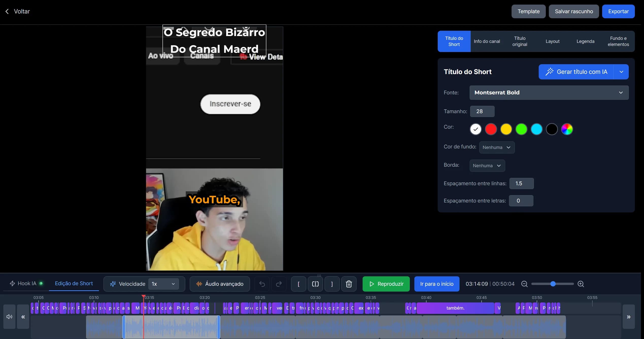This screenshot has width=644, height=339.
Task: Select the red title color swatch
Action: pyautogui.click(x=490, y=129)
